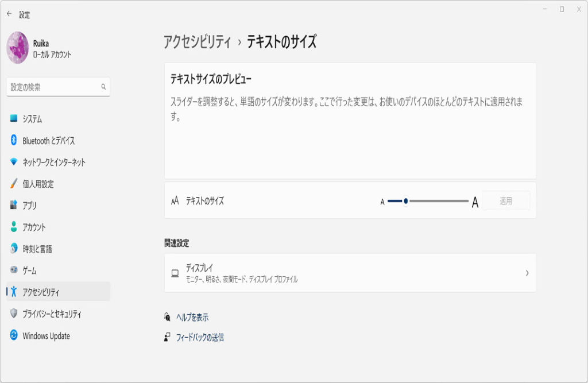Select the ネットワークとインターネット Wi-Fi icon

point(14,162)
